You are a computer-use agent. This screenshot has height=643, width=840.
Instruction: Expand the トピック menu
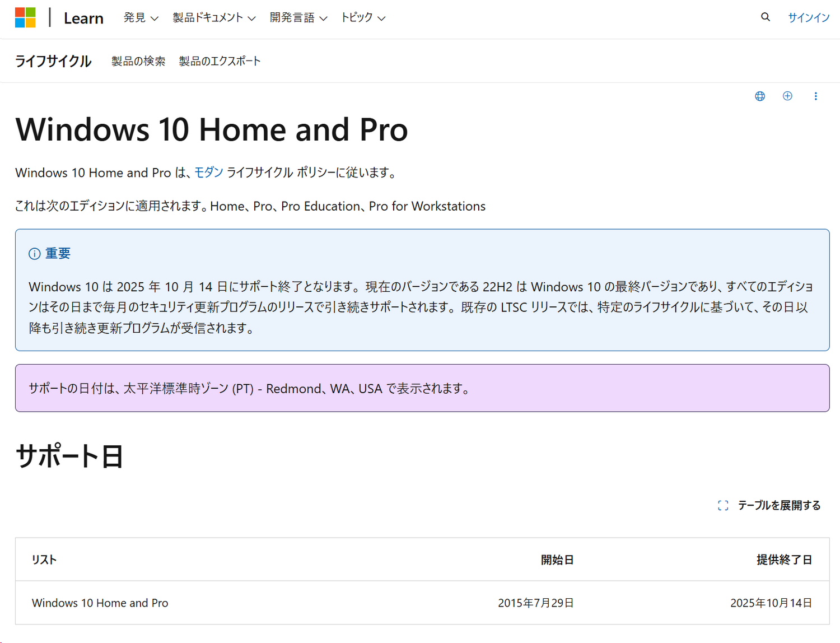[x=363, y=17]
